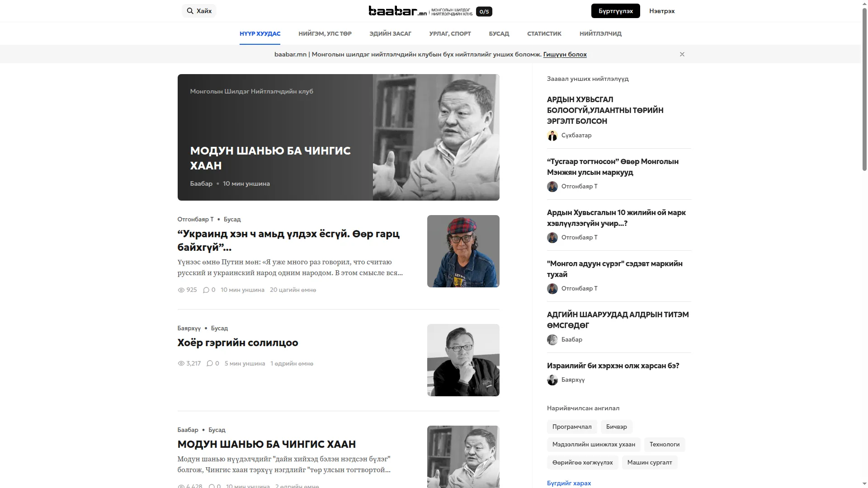Open Ардын Хувьсгалын 10 жилийн ой article
This screenshot has height=488, width=868.
pos(616,218)
